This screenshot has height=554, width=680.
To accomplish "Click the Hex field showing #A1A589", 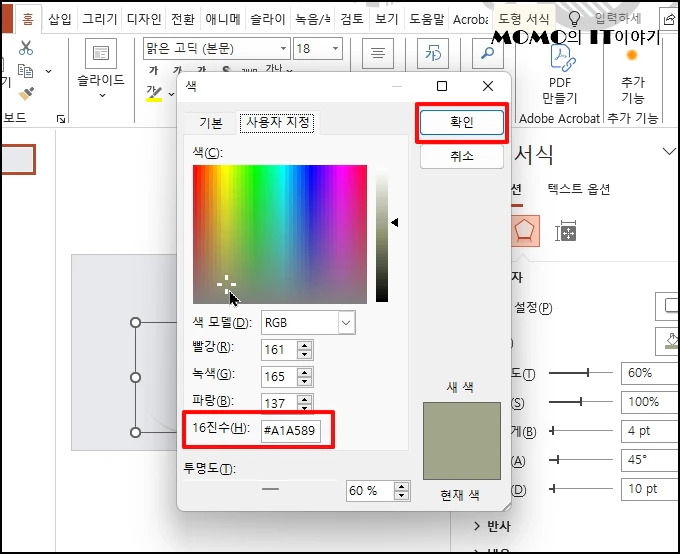I will [291, 431].
